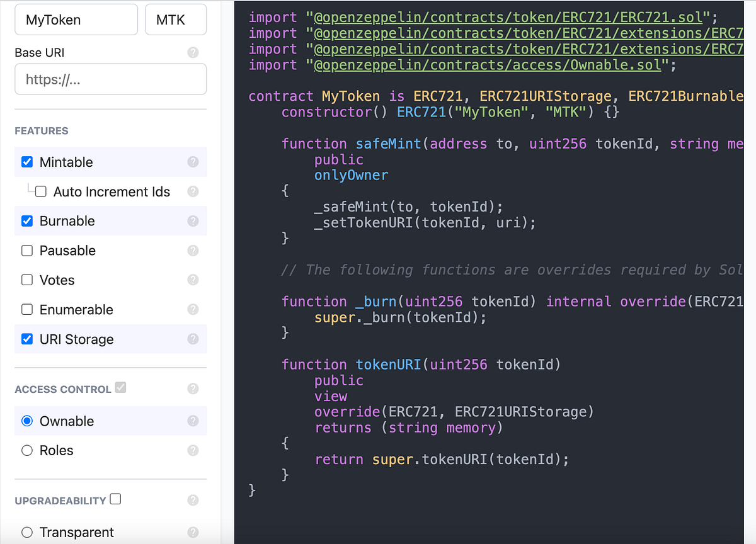Click the Mintable help icon
The height and width of the screenshot is (544, 756).
193,162
